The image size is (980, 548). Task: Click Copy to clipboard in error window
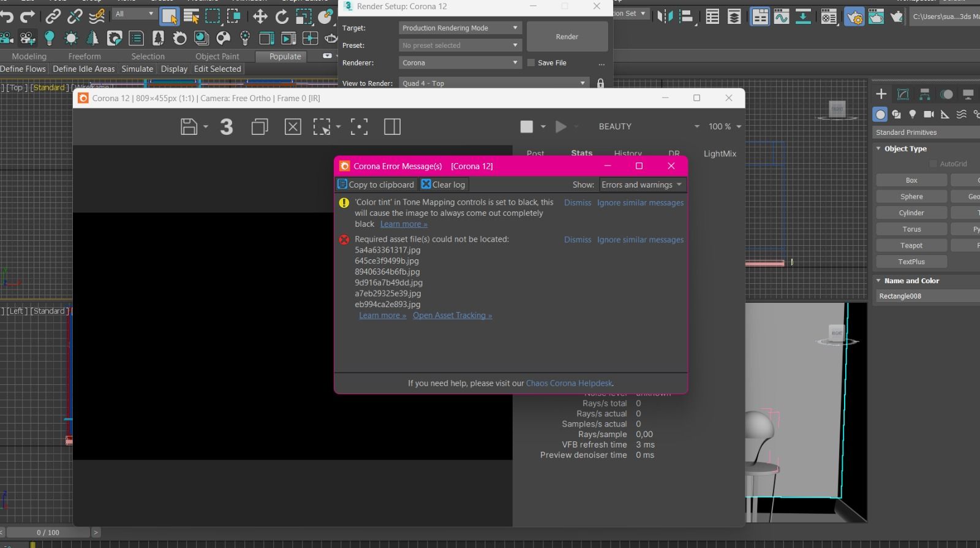376,185
